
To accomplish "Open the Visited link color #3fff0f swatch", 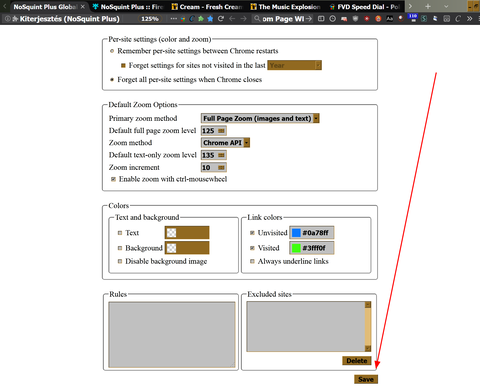I will pos(312,248).
